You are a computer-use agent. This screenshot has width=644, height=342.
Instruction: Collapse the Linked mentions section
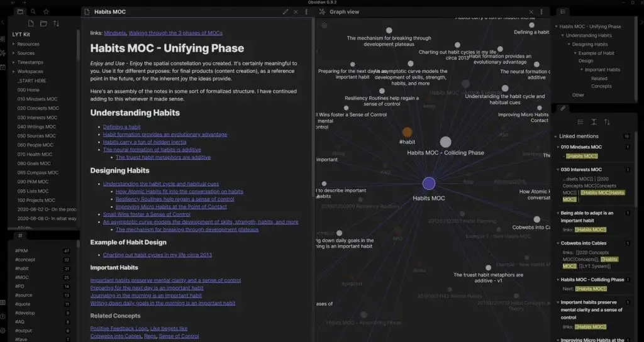tap(556, 136)
